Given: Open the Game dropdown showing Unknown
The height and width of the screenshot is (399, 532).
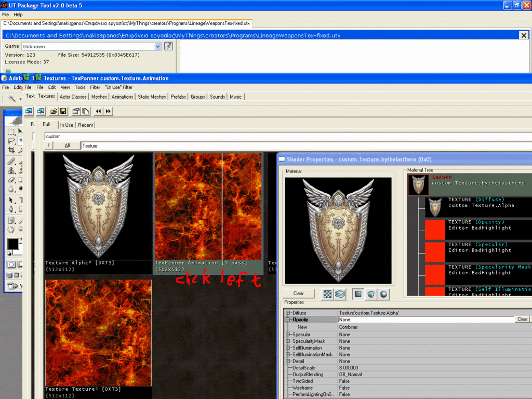Looking at the screenshot, I should [158, 46].
